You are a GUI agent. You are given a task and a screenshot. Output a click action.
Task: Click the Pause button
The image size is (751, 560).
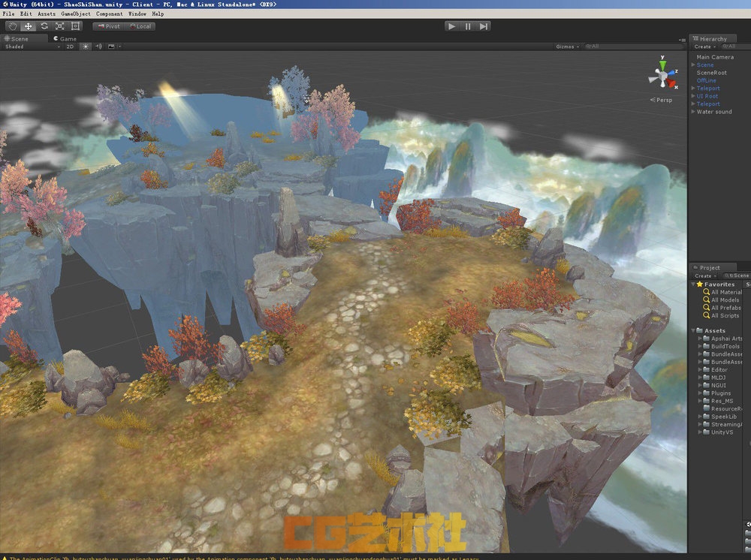point(467,26)
